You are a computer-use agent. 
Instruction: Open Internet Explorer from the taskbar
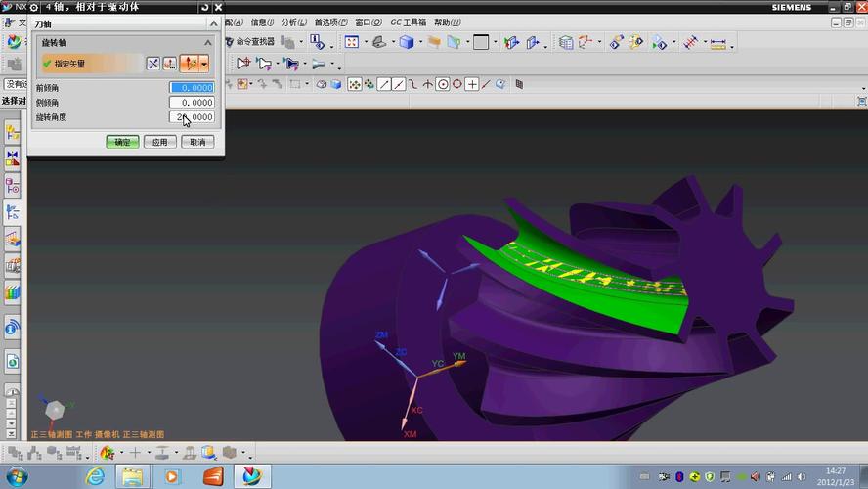pyautogui.click(x=95, y=476)
